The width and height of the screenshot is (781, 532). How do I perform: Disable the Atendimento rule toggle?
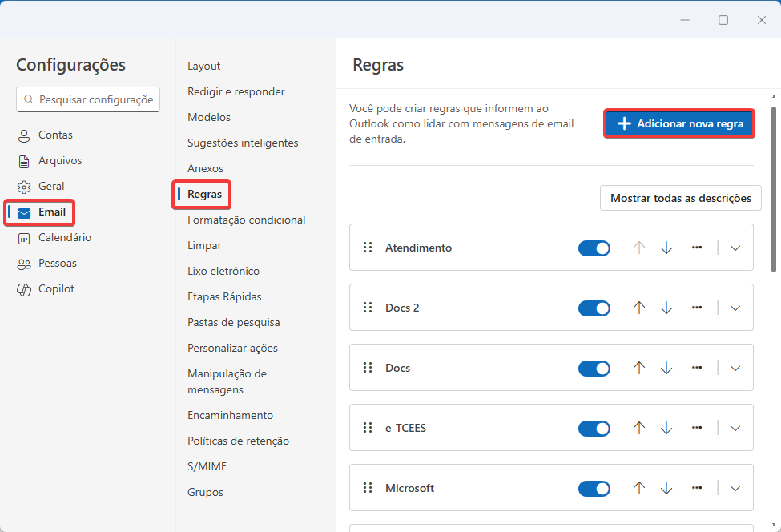[594, 248]
